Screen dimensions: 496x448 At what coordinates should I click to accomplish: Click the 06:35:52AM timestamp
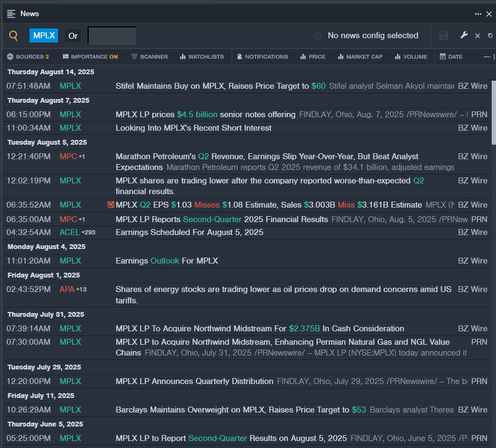click(x=28, y=205)
